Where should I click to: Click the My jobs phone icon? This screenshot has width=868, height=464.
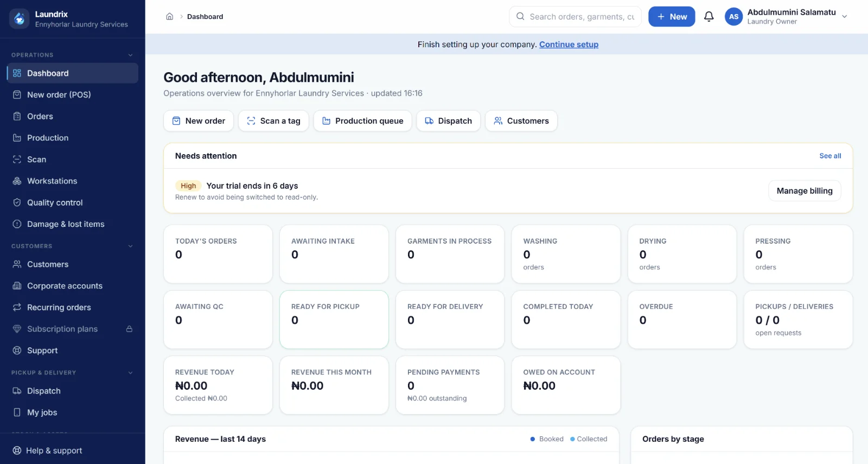coord(17,412)
